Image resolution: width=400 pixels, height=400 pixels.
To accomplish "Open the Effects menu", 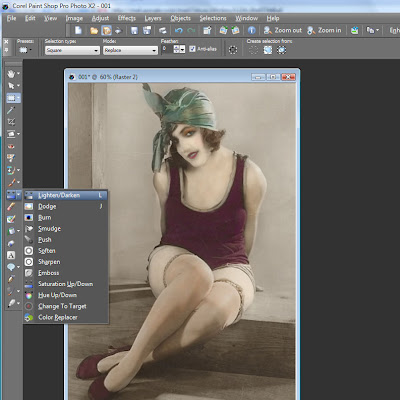I will point(127,18).
